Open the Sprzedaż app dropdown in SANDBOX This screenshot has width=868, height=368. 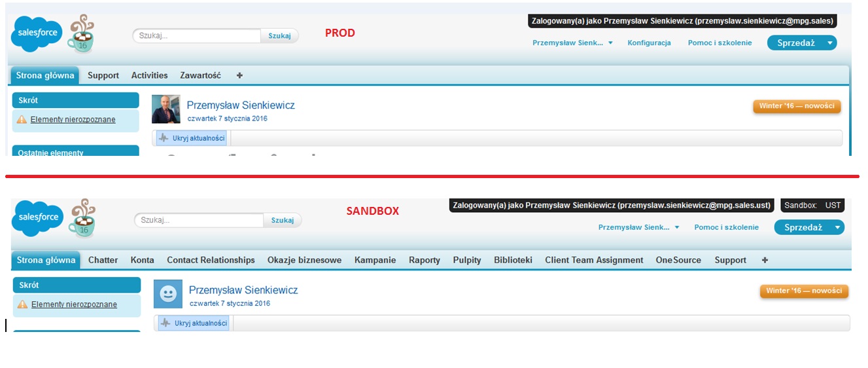[x=809, y=227]
